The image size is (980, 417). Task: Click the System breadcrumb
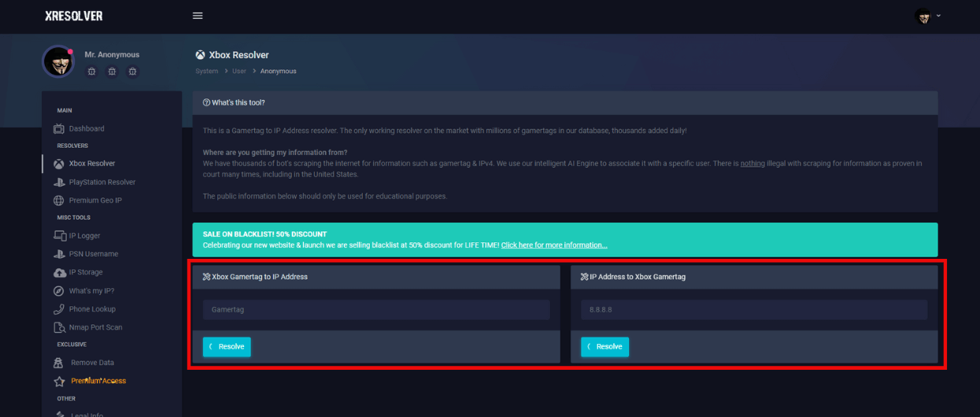(x=207, y=71)
